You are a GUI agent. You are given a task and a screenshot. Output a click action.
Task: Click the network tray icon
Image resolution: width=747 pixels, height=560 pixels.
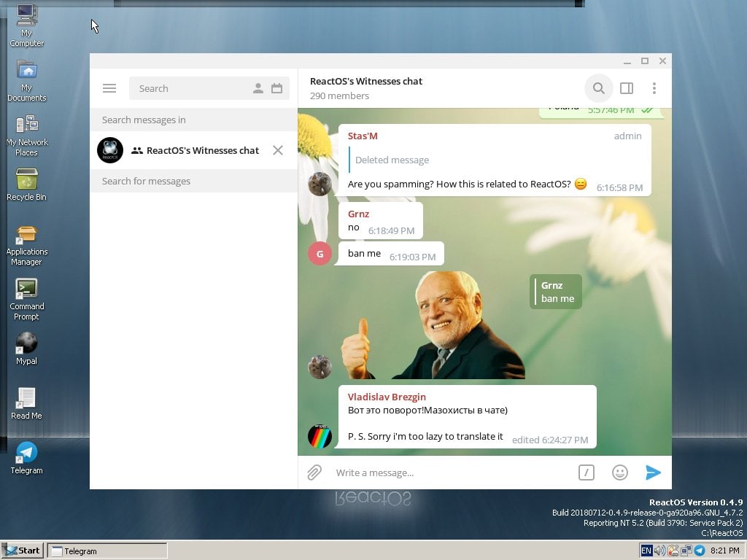click(x=686, y=551)
